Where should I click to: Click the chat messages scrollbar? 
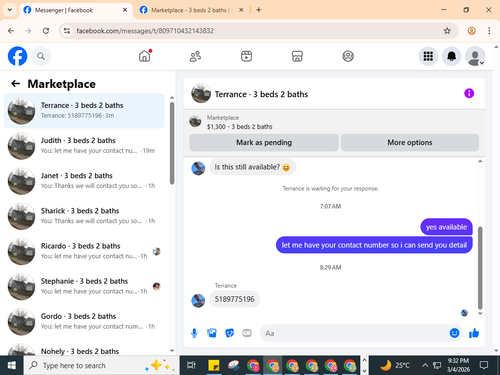(480, 268)
